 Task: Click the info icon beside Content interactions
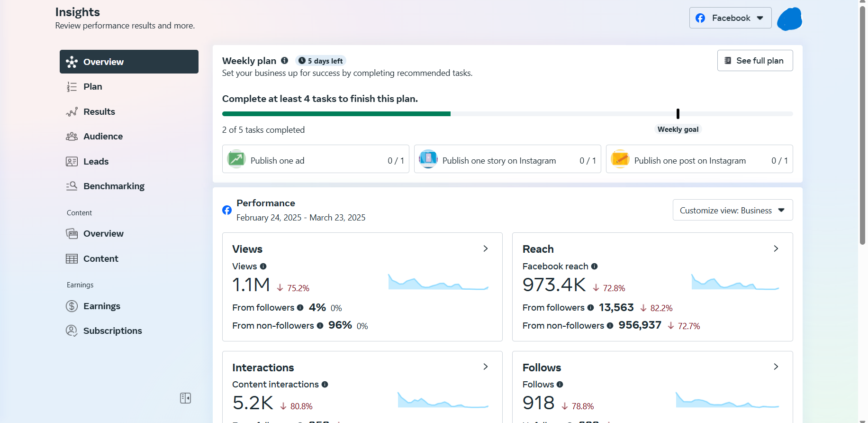coord(325,385)
